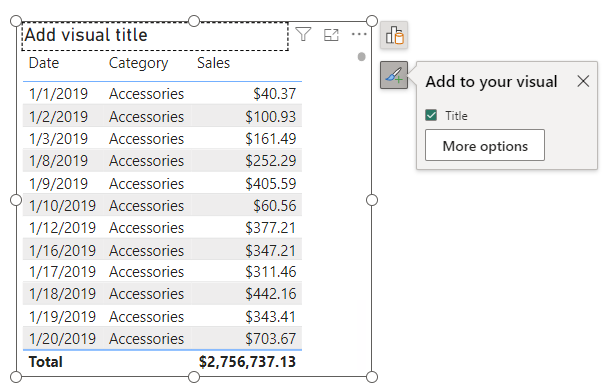Screen dimensions: 612x390
Task: Click the Total row label
Action: [x=46, y=362]
